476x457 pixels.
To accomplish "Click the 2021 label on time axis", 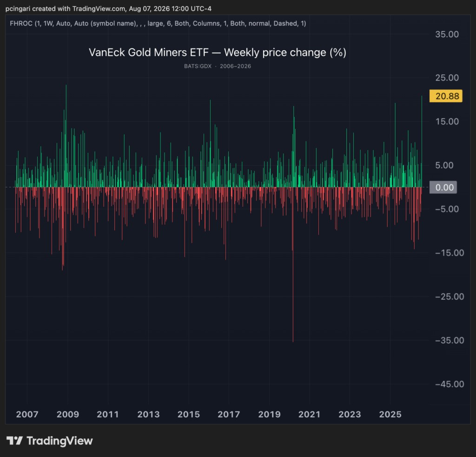I will point(309,414).
